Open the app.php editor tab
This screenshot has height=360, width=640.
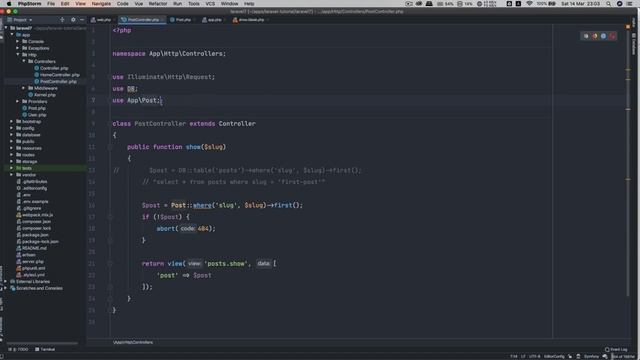pos(212,20)
